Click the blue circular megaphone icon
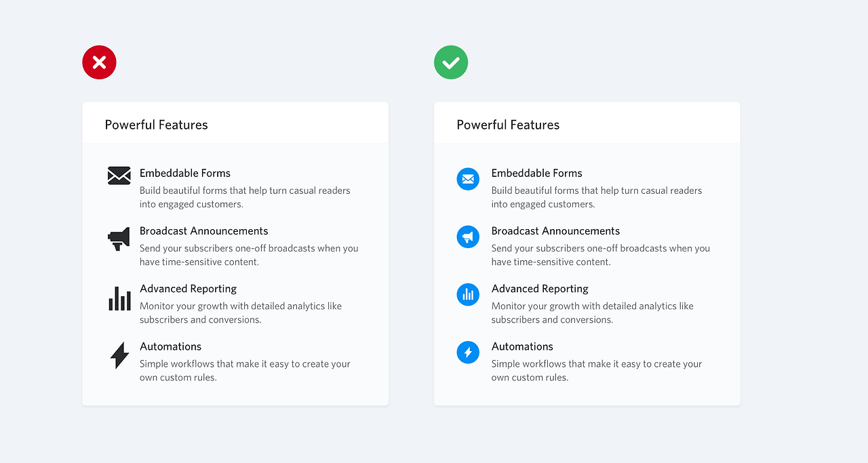 pyautogui.click(x=468, y=237)
